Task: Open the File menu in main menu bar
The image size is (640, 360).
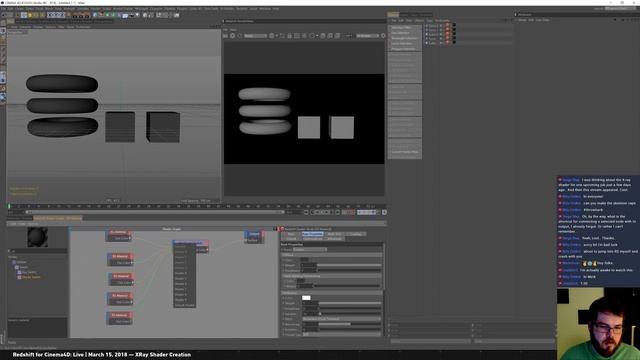Action: [3, 9]
